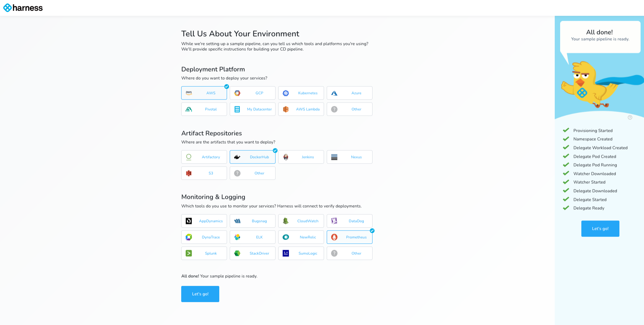Viewport: 644px width, 325px height.
Task: Click the GCP hexagon icon
Action: [x=237, y=93]
